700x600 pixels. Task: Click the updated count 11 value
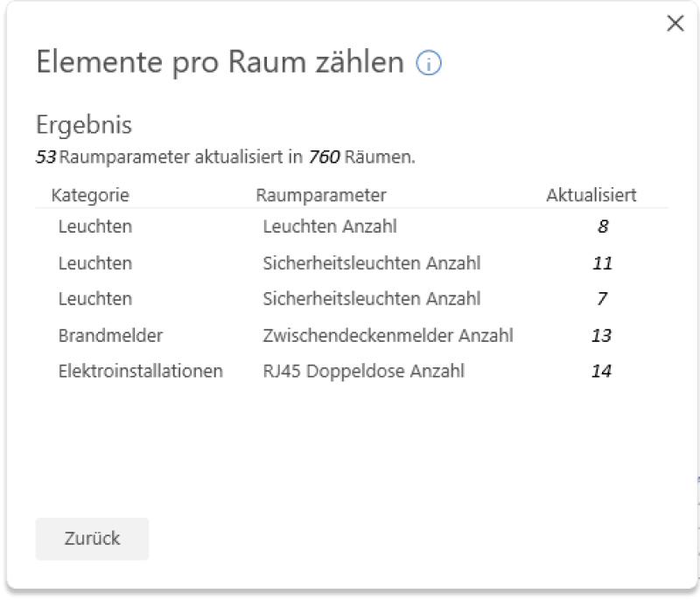click(602, 263)
